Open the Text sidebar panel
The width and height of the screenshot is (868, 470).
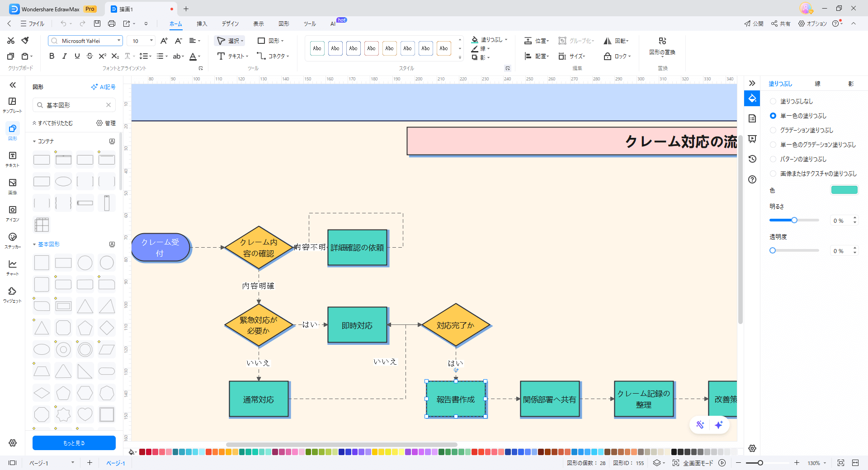pyautogui.click(x=12, y=159)
